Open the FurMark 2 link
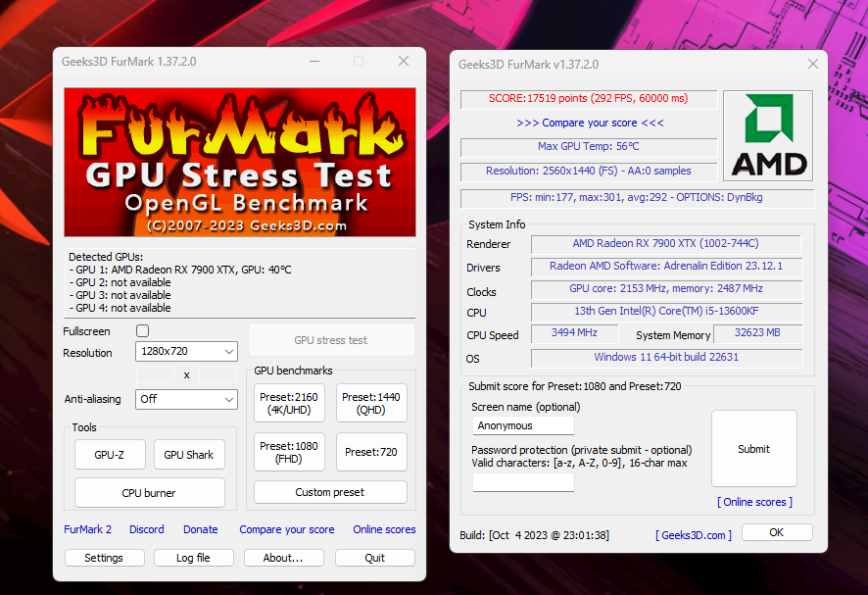The width and height of the screenshot is (868, 595). [87, 529]
